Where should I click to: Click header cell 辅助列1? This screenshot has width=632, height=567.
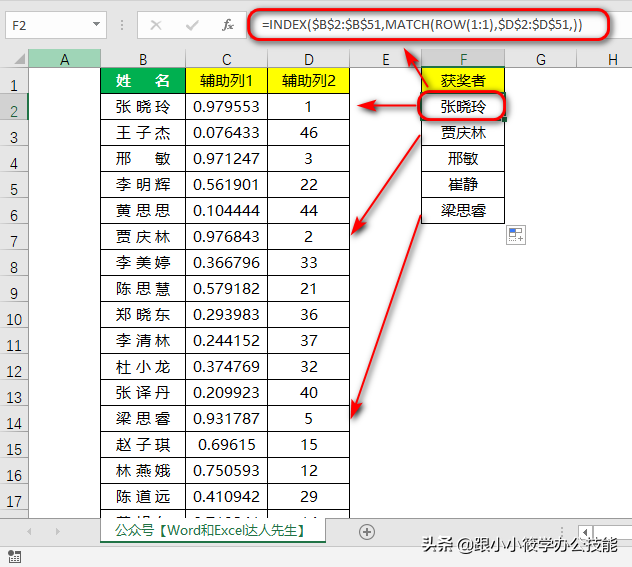tap(227, 81)
